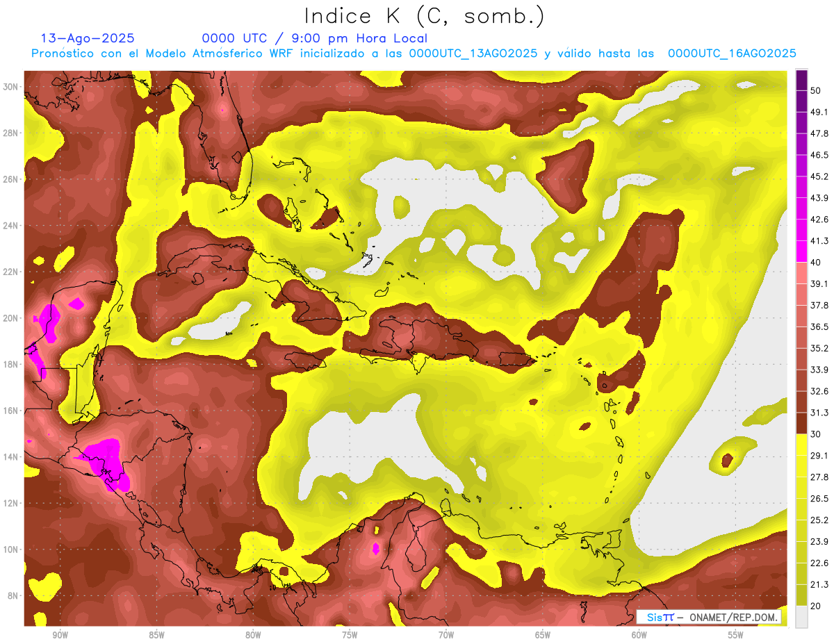Screen dimensions: 834x644
Task: Click the longitude label "55W"
Action: pyautogui.click(x=736, y=635)
